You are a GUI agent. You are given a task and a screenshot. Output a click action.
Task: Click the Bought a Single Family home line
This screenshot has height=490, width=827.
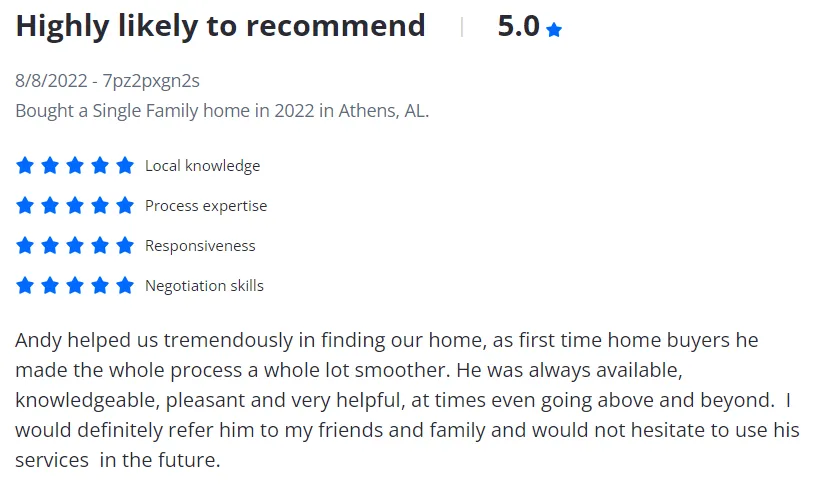222,111
